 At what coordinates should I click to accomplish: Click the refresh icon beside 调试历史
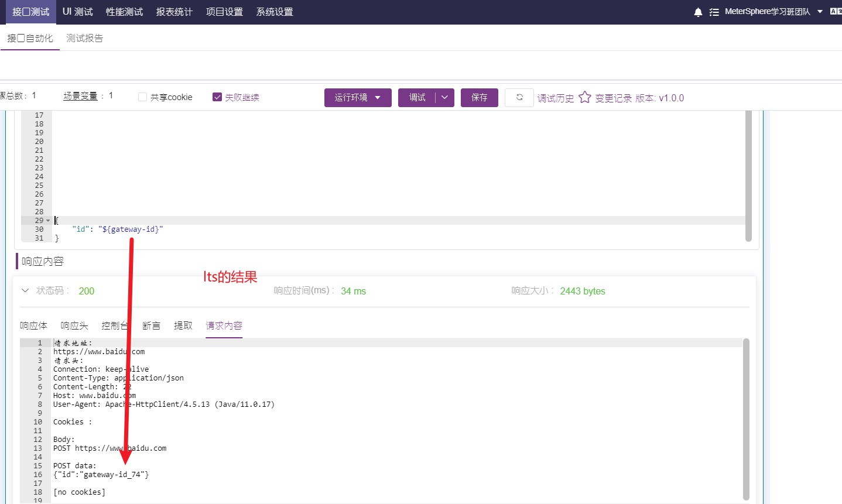click(519, 97)
